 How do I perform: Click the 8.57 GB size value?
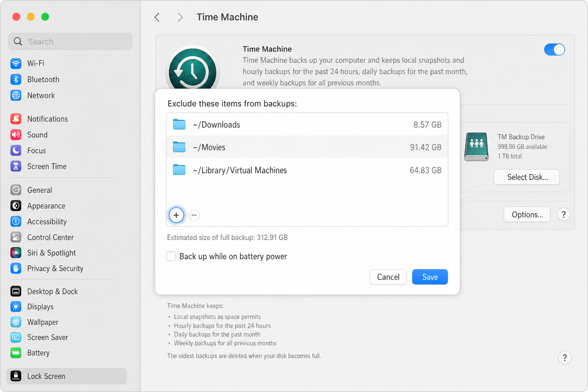(x=427, y=125)
